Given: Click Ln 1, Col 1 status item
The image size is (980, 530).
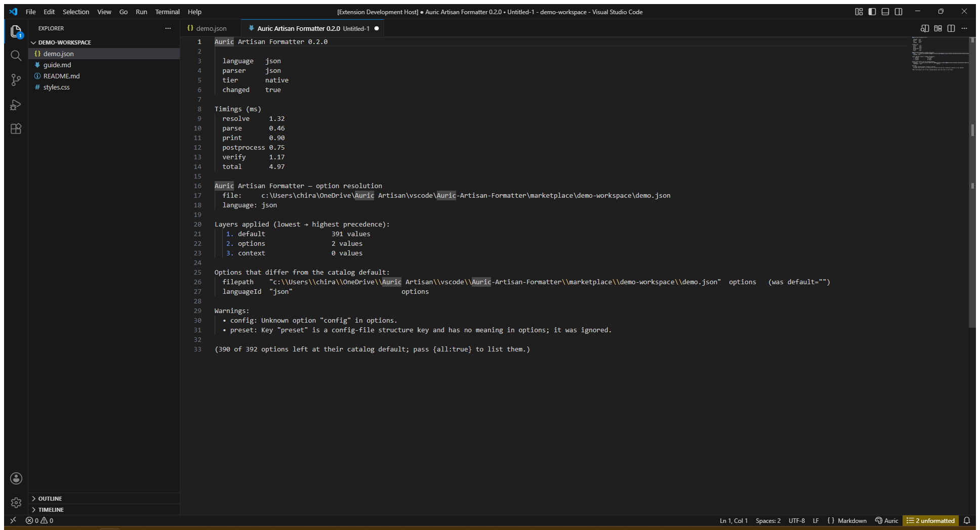Looking at the screenshot, I should pyautogui.click(x=733, y=520).
